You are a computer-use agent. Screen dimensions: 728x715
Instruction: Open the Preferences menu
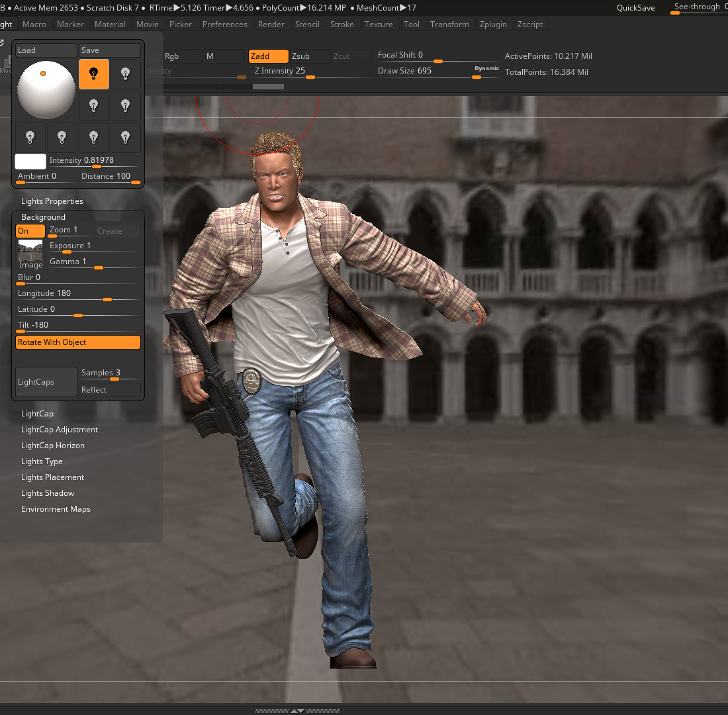[225, 24]
